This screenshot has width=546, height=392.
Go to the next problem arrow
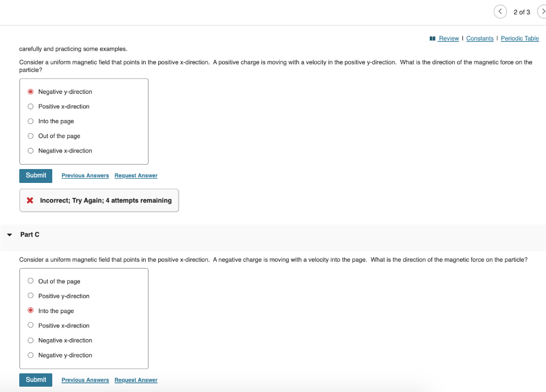click(x=542, y=12)
